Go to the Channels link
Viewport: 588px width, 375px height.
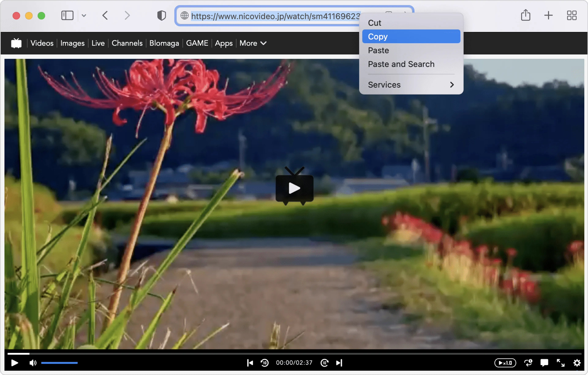[x=127, y=43]
